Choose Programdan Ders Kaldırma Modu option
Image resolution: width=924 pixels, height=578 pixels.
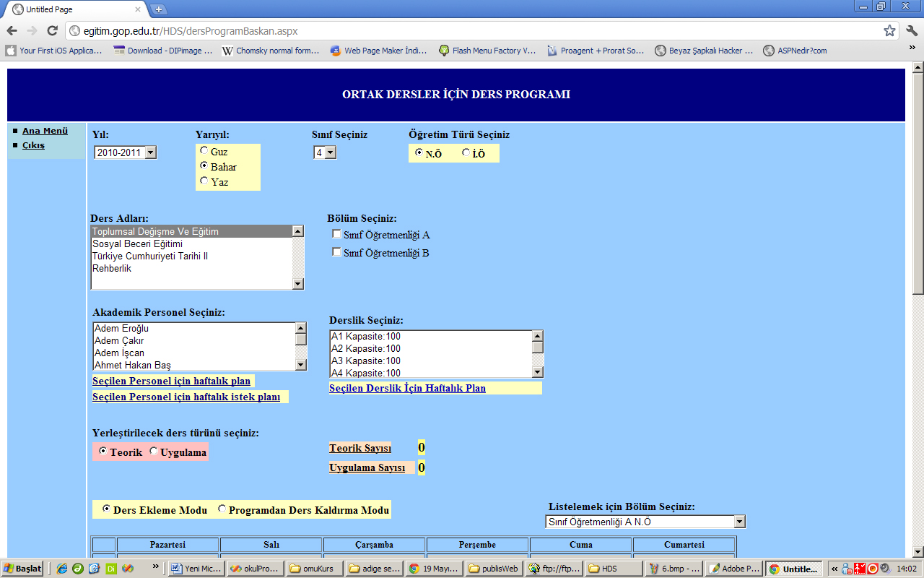pos(222,509)
